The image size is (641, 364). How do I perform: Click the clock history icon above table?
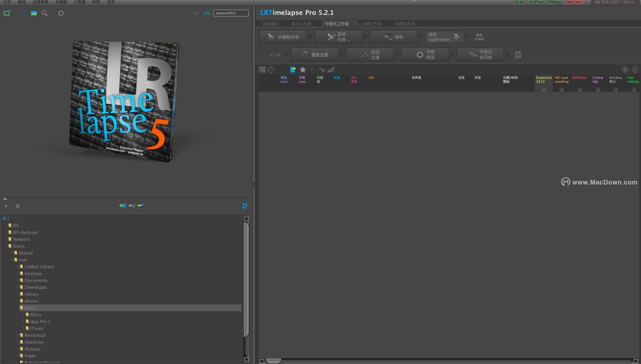coord(271,69)
